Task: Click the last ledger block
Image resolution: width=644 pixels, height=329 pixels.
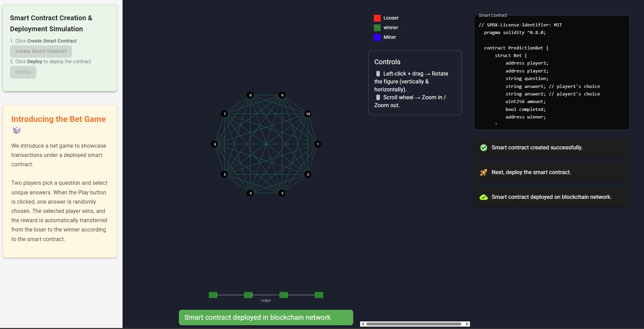Action: point(319,295)
